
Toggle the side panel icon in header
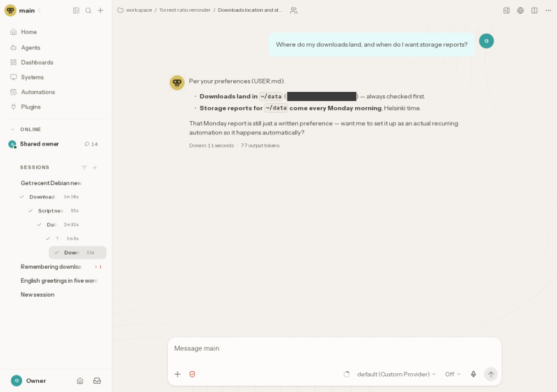[x=507, y=10]
